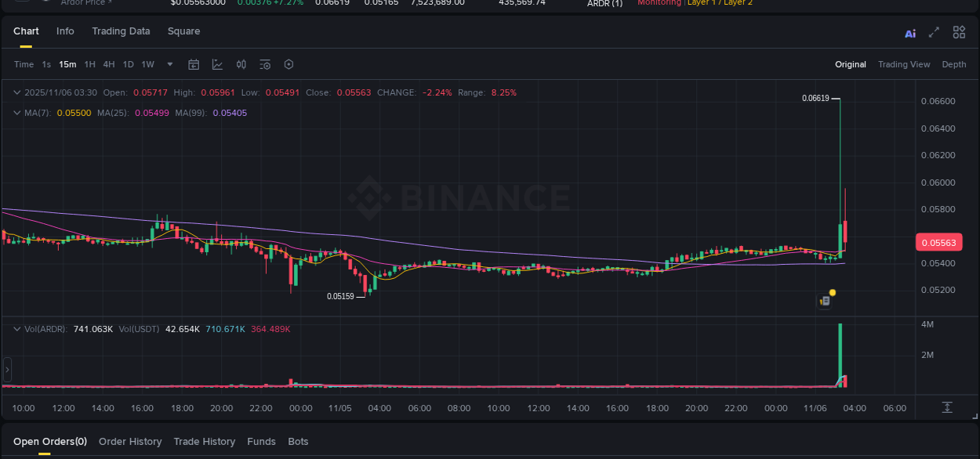Open the chat assistant bubble above the volume panel
This screenshot has height=459, width=980.
[825, 300]
